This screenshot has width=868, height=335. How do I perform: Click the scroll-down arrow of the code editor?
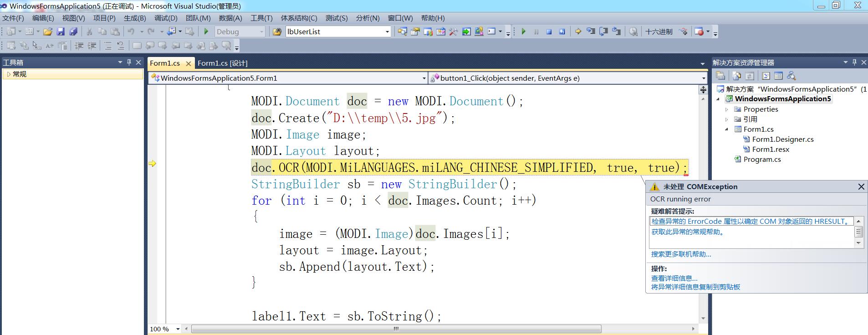point(703,318)
